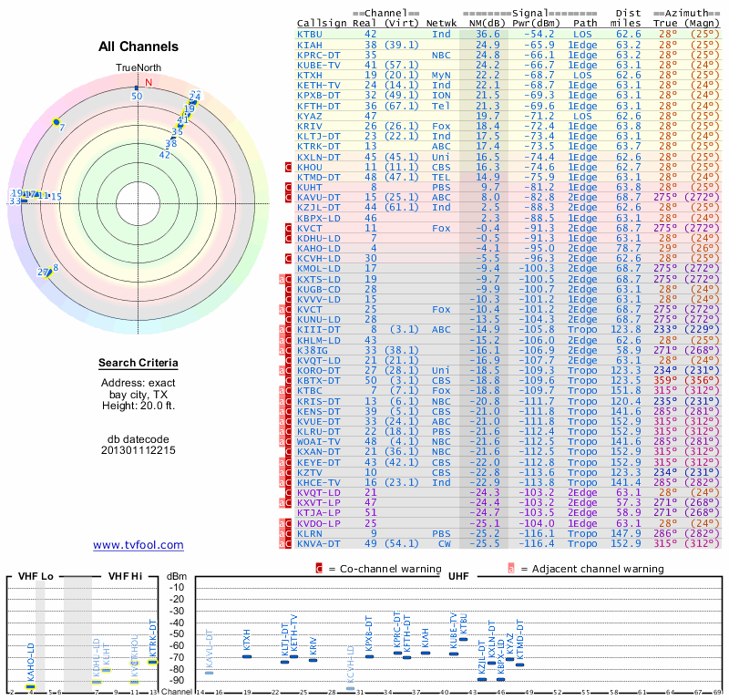
Task: Click the channel 7 dot on radar
Action: (56, 122)
